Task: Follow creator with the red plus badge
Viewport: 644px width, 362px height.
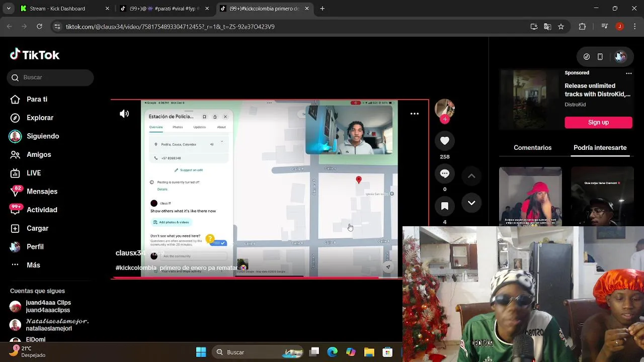Action: tap(445, 119)
